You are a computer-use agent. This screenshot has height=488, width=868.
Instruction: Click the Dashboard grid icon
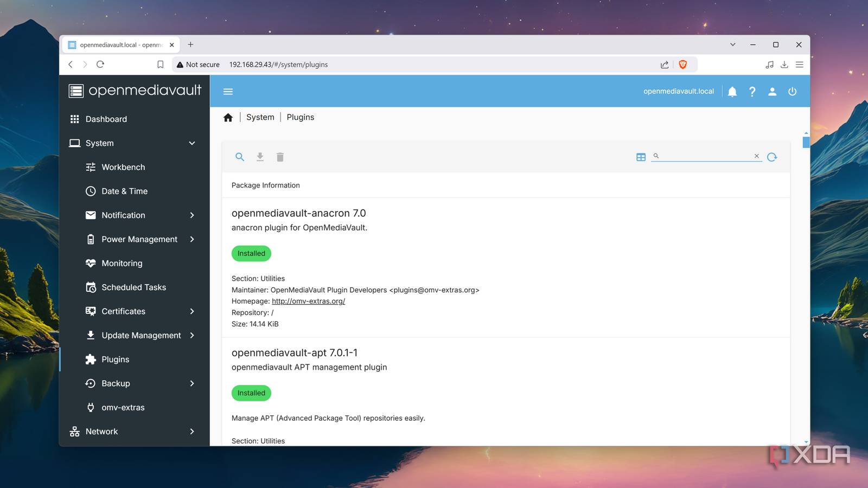pos(75,119)
